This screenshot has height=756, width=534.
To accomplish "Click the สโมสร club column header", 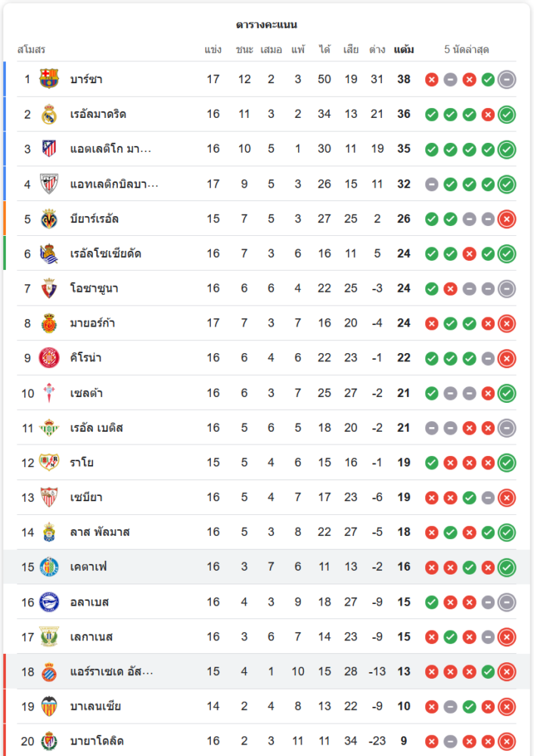I will point(31,50).
